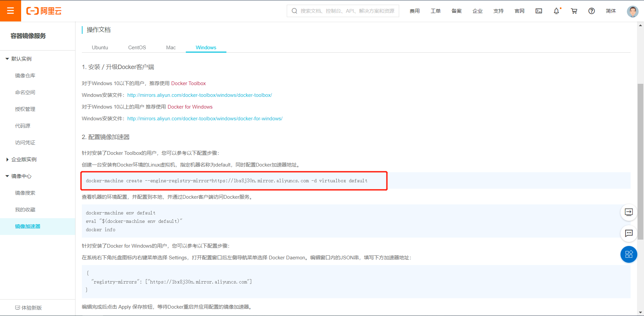Open 镜像仓库 in sidebar
Viewport: 644px width, 316px height.
tap(25, 76)
